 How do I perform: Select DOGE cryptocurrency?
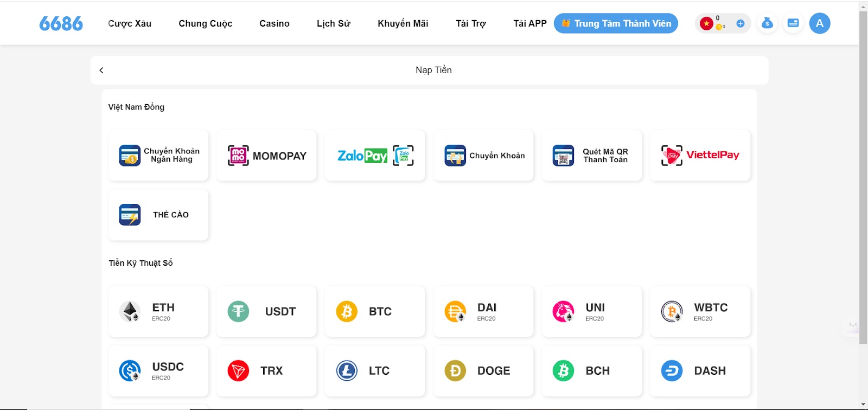coord(483,371)
